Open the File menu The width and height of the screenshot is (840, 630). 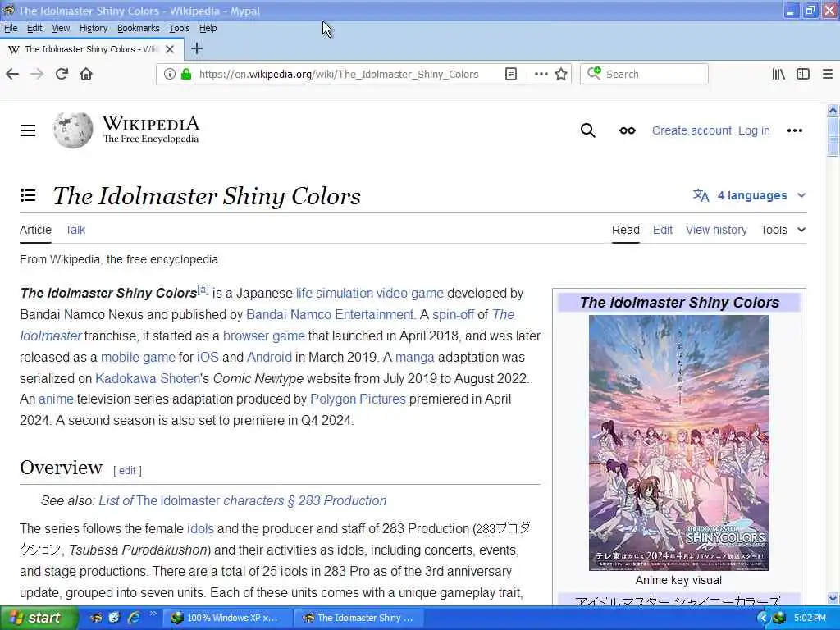(x=11, y=28)
